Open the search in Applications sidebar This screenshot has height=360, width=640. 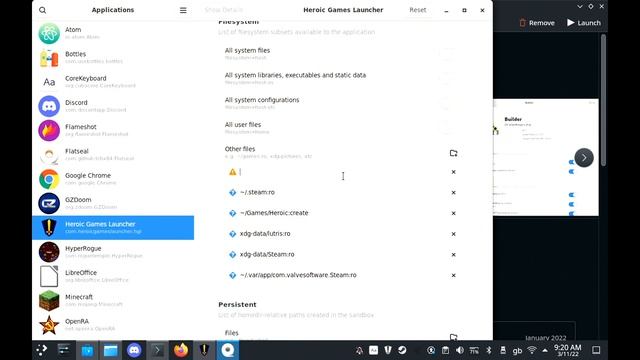point(42,10)
